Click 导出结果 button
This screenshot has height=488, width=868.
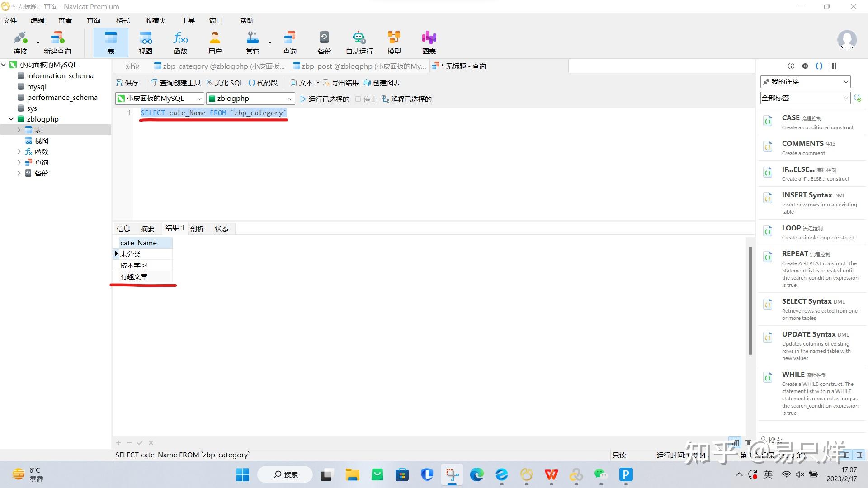tap(341, 83)
